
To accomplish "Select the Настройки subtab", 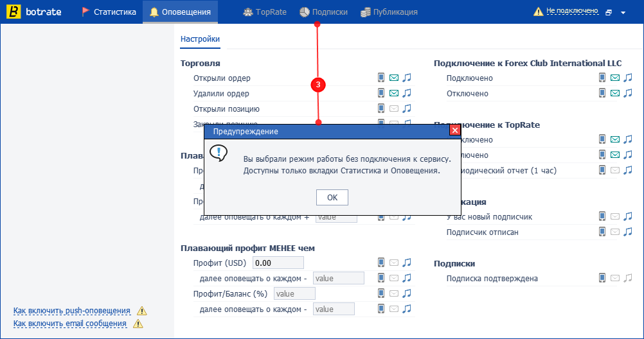I will (200, 39).
